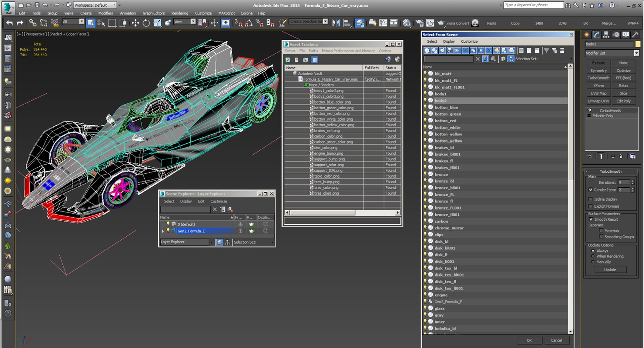Toggle the Smooth Result checkbox
644x348 pixels.
tap(591, 219)
